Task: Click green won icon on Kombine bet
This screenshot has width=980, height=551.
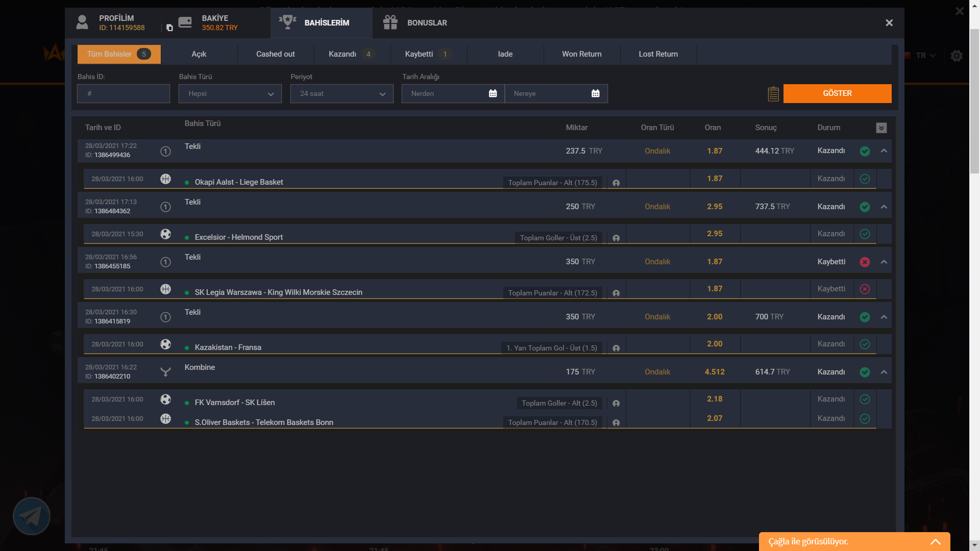Action: pos(865,372)
